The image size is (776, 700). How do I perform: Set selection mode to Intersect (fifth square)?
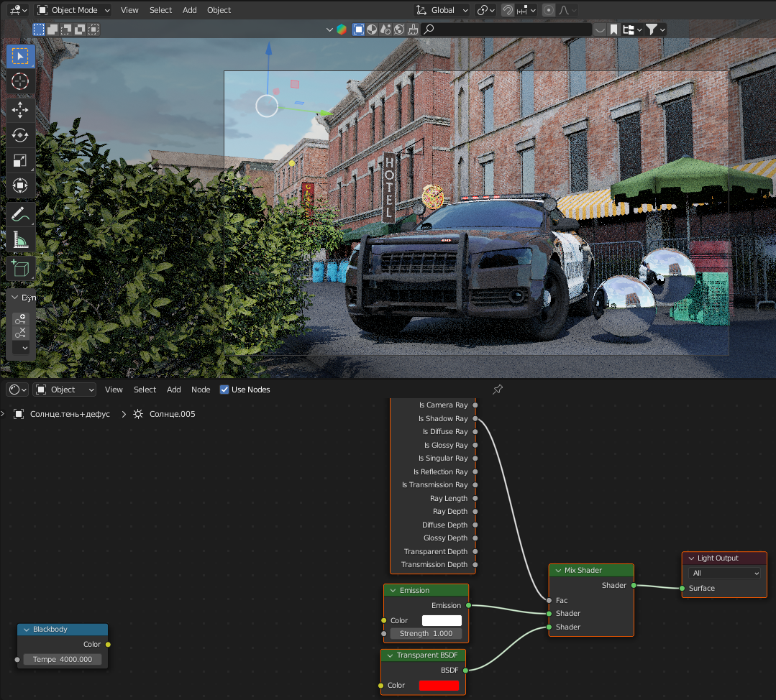pos(93,29)
